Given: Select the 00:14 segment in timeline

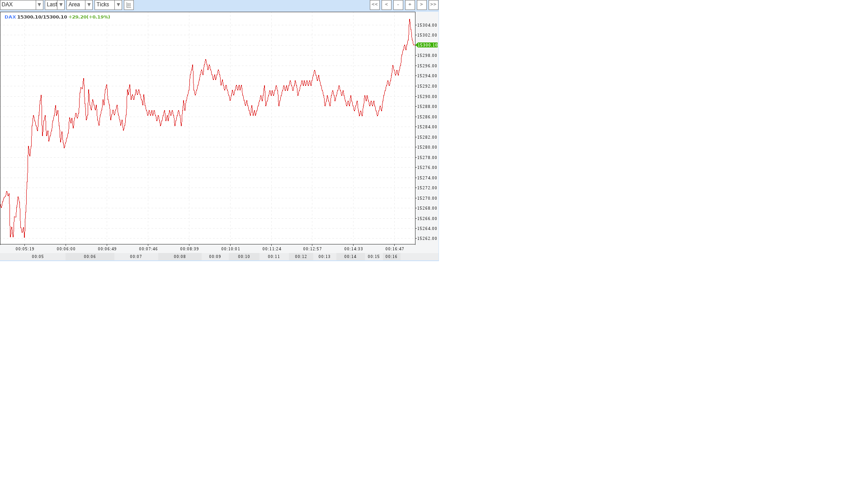Looking at the screenshot, I should 350,257.
